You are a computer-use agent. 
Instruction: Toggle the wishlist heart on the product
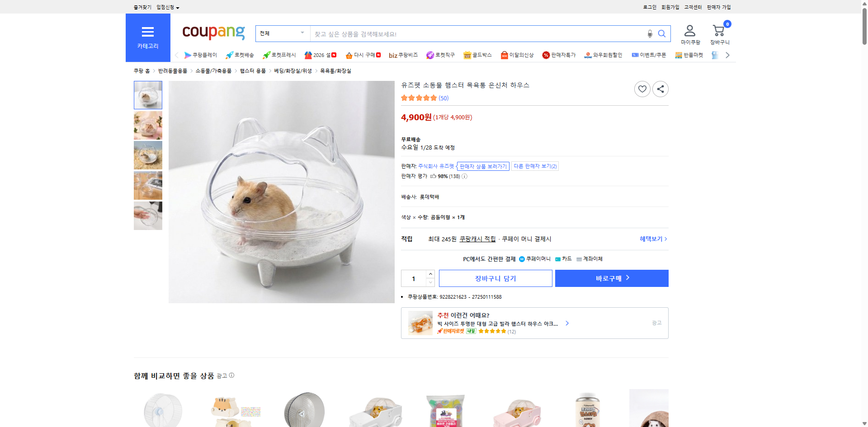[642, 89]
